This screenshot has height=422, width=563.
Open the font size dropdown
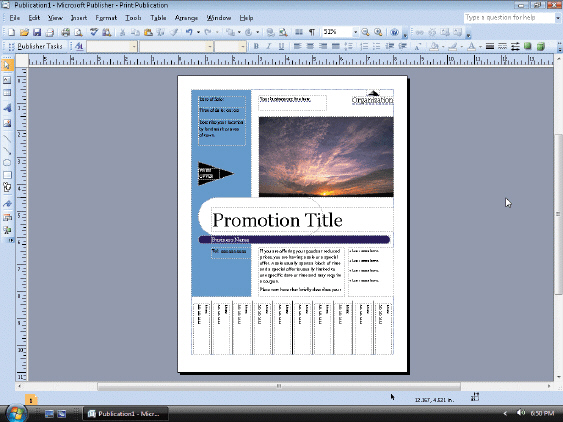point(243,46)
